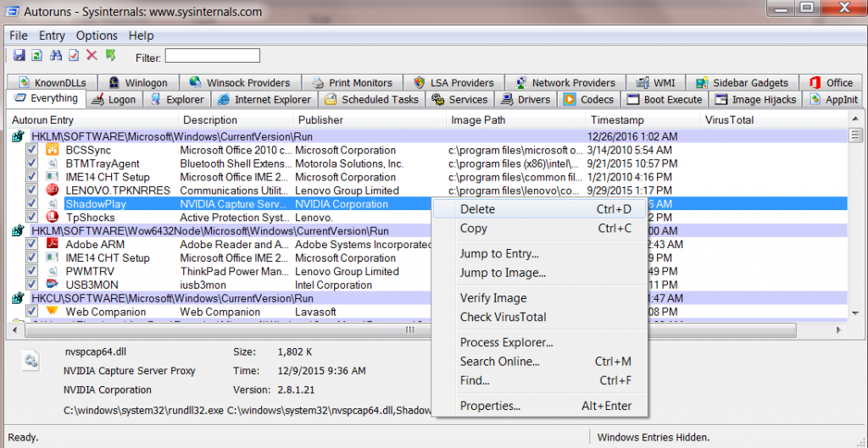This screenshot has width=868, height=448.
Task: Open the Options menu
Action: click(97, 36)
